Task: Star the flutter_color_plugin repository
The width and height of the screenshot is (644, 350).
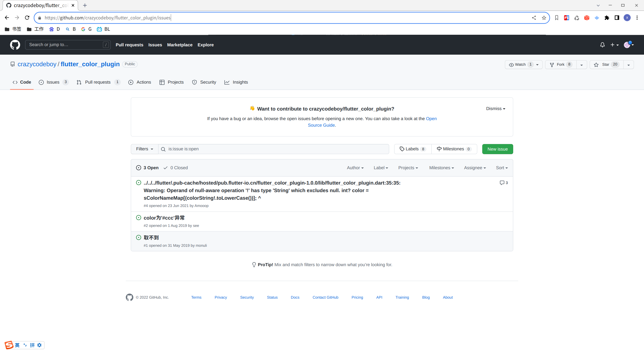Action: point(607,64)
